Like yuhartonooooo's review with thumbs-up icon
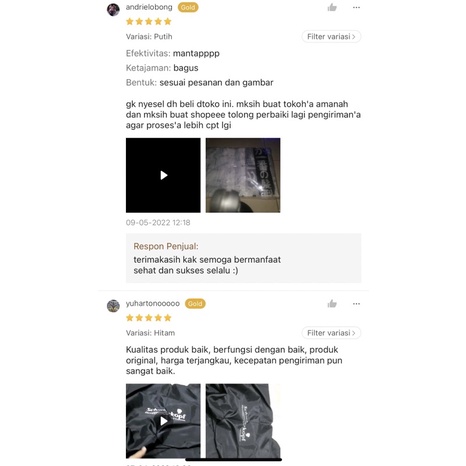The image size is (466, 466). [x=332, y=304]
